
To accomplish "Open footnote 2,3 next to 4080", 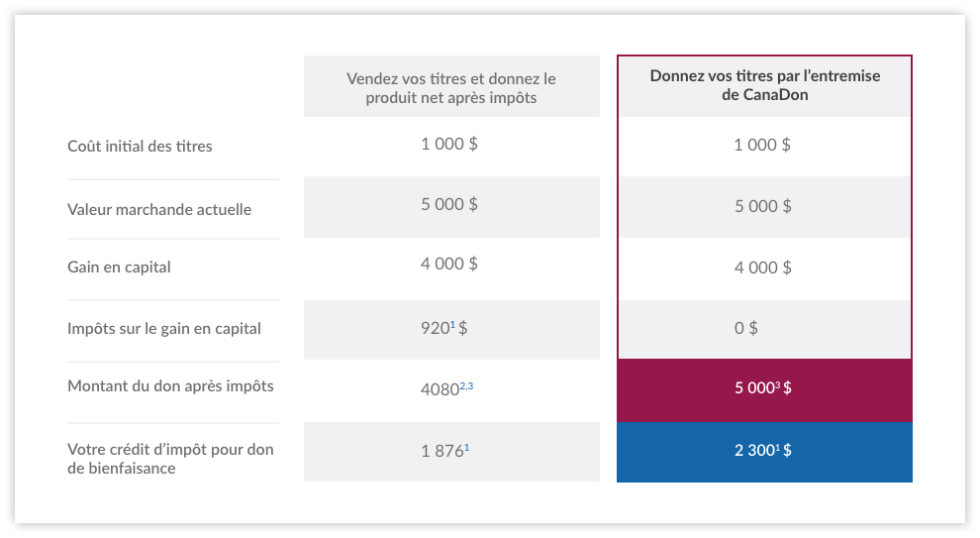I will [466, 386].
